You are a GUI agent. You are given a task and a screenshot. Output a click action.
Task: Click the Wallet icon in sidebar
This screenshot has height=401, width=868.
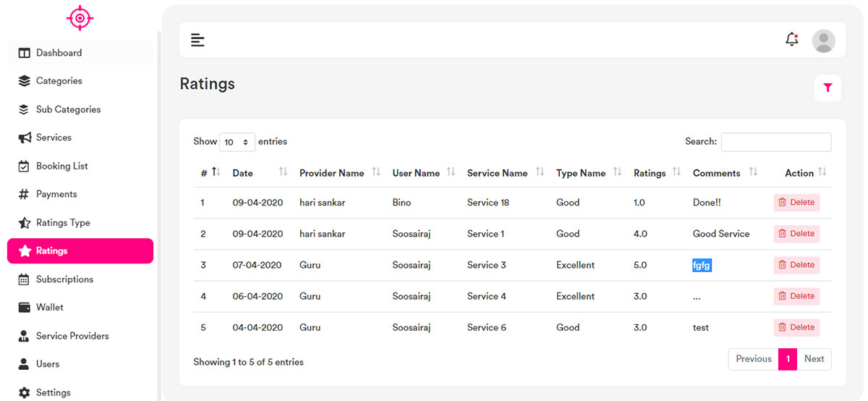point(24,308)
